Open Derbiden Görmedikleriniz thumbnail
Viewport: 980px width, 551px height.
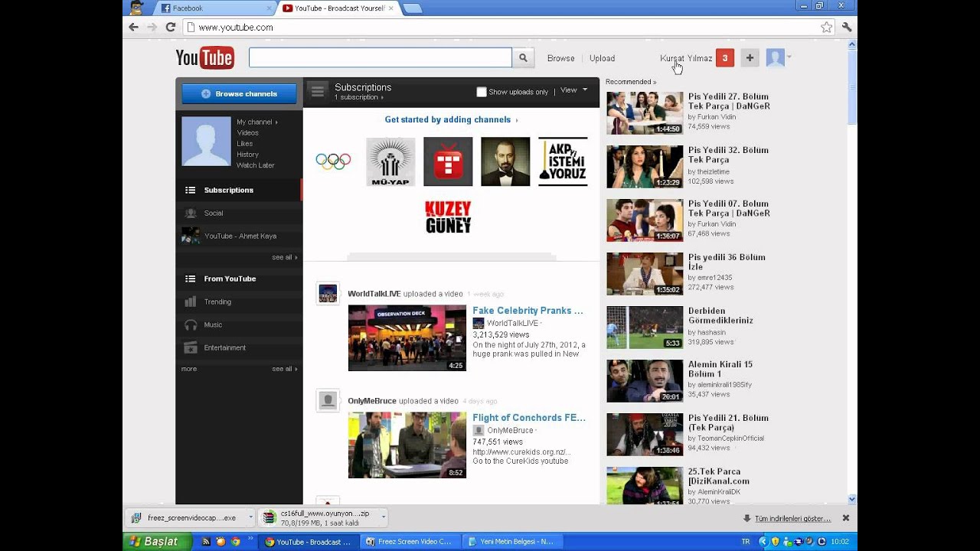pyautogui.click(x=645, y=328)
